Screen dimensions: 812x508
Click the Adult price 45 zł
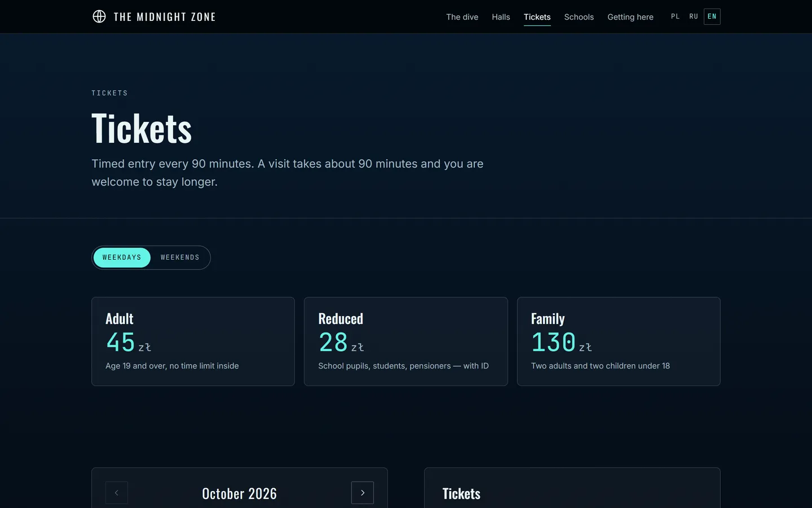(129, 342)
